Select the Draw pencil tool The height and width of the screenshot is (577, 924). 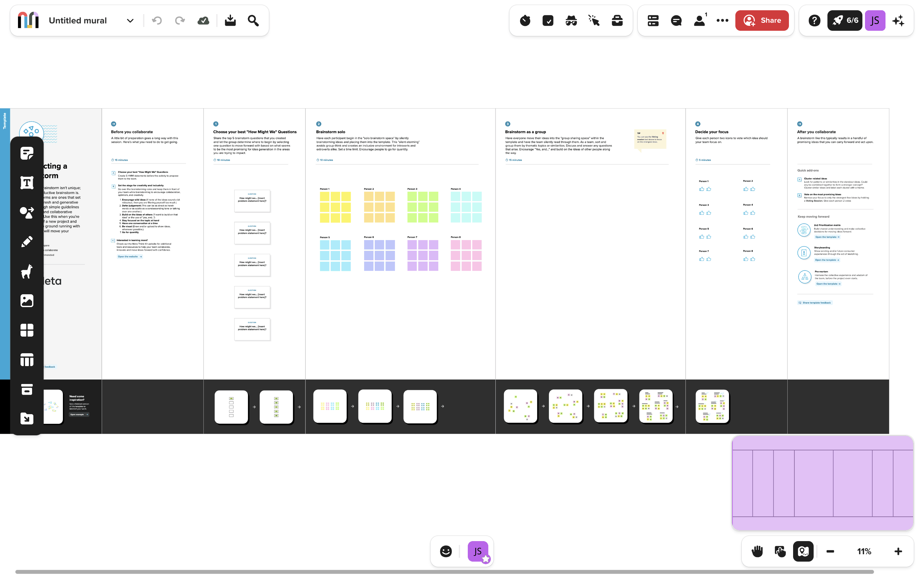point(27,242)
